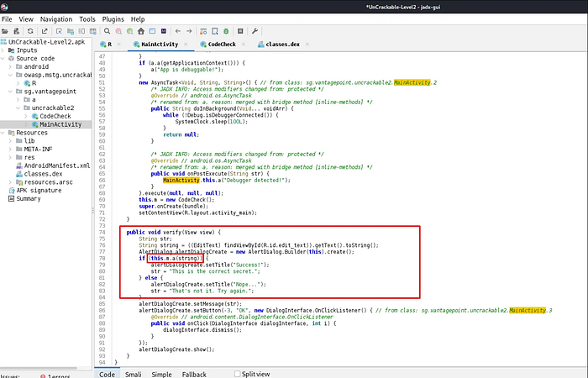Screen dimensions: 588x378
Task: Open the Tools menu
Action: (x=87, y=19)
